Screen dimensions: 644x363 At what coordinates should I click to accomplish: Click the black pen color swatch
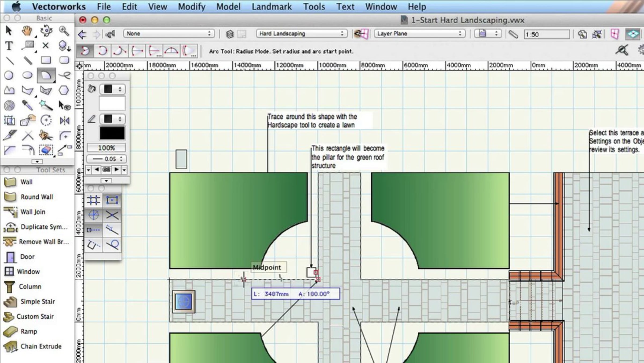tap(112, 133)
